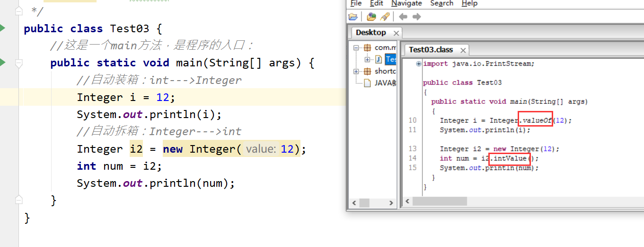
Task: Open the Search menu
Action: click(x=442, y=3)
